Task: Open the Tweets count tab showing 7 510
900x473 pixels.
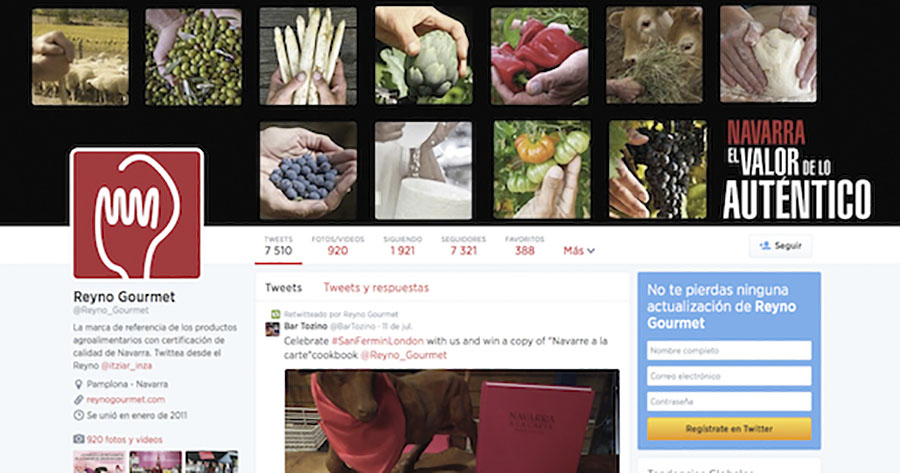Action: click(278, 246)
